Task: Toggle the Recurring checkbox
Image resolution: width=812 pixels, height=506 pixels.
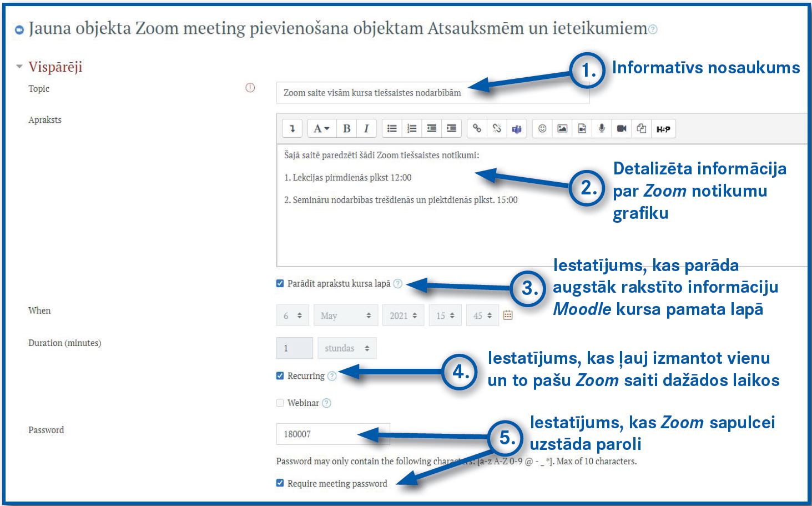Action: click(x=280, y=376)
